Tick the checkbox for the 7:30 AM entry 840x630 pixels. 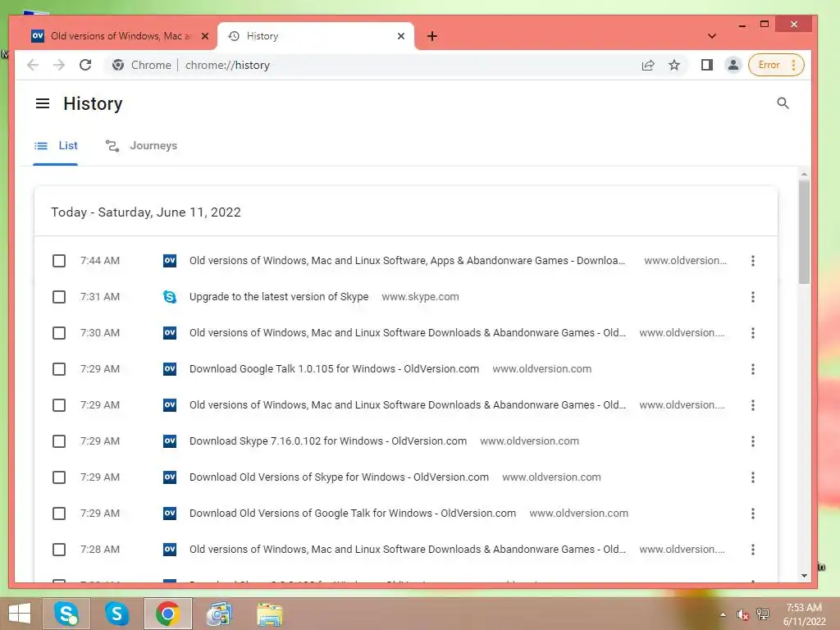pos(59,333)
